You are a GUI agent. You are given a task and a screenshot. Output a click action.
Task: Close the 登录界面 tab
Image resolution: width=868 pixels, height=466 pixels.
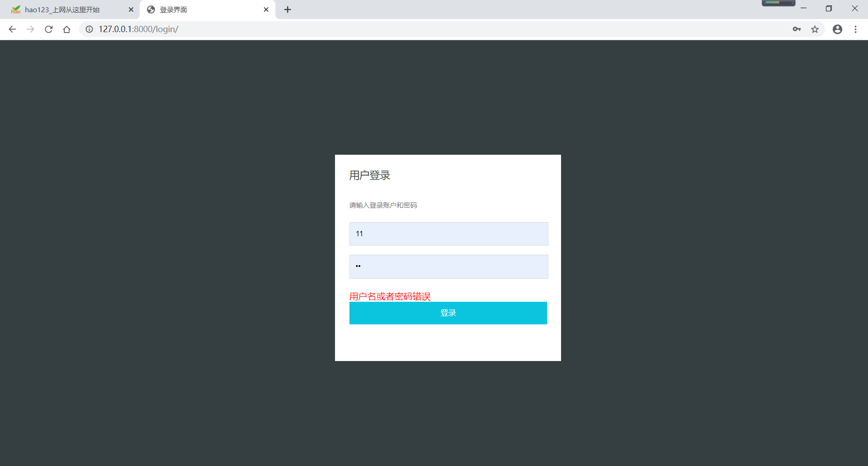(266, 10)
